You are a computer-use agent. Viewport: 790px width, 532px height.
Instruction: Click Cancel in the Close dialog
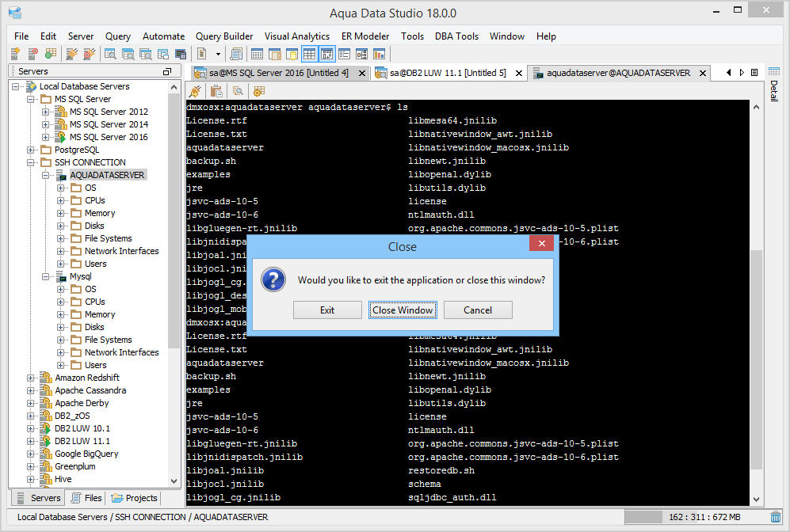click(478, 310)
